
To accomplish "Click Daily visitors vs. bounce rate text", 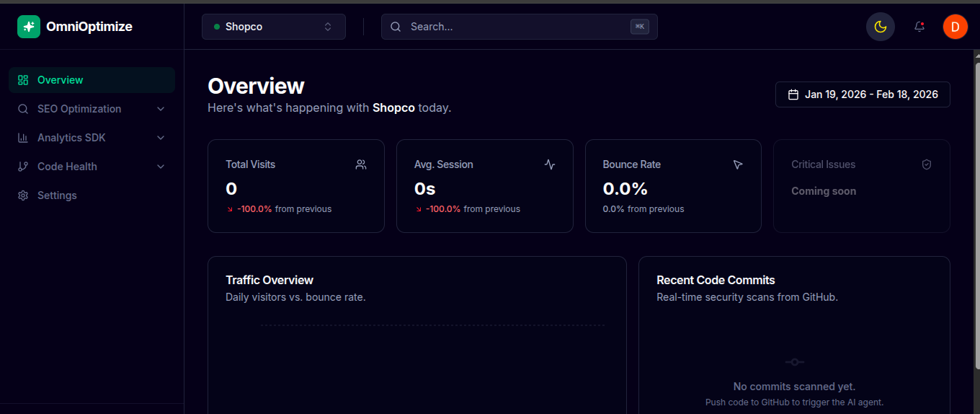I will [x=295, y=297].
